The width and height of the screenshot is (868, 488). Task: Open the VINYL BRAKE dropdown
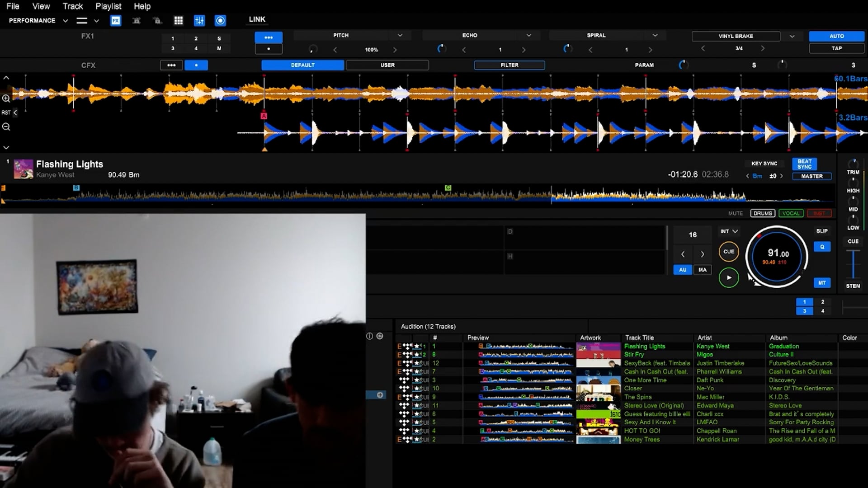pyautogui.click(x=792, y=36)
